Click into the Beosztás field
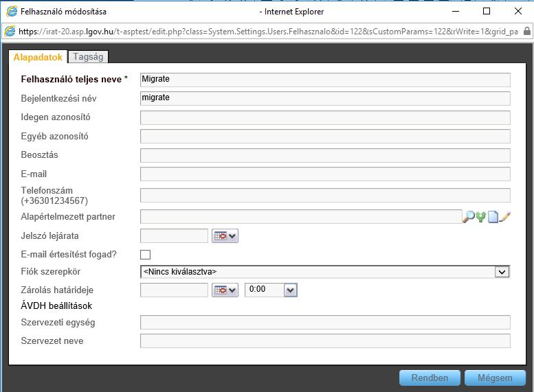The height and width of the screenshot is (392, 534). pos(325,155)
